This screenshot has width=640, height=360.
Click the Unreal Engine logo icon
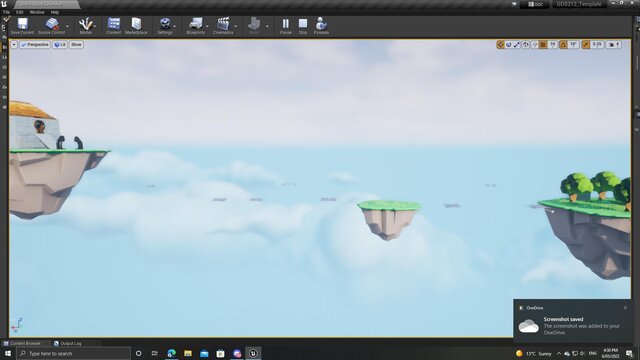(4, 4)
